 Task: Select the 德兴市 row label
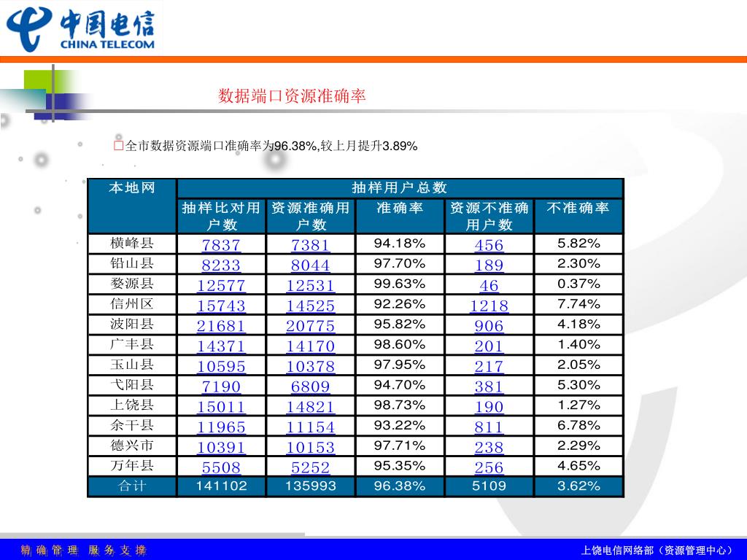(132, 446)
